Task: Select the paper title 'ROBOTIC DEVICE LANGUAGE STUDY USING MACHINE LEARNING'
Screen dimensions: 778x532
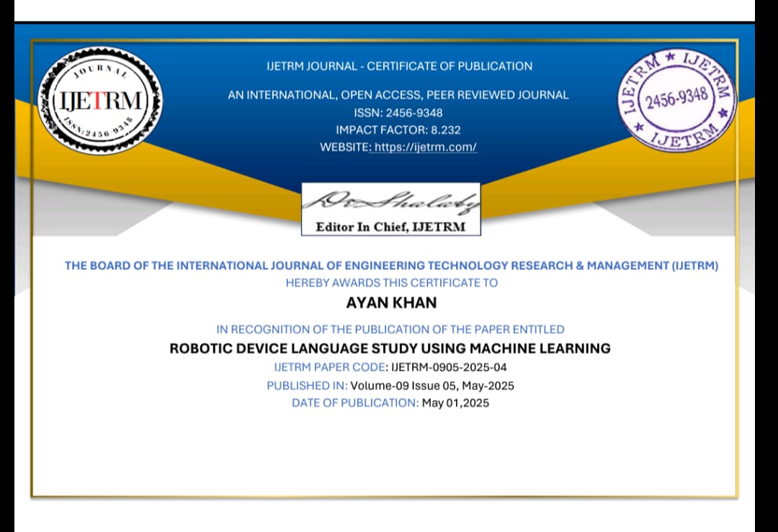Action: tap(390, 348)
